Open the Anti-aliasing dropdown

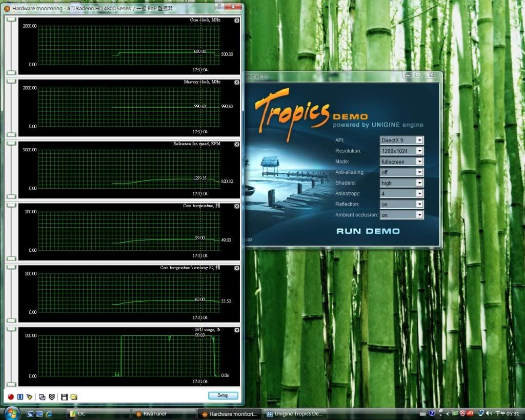[x=401, y=172]
